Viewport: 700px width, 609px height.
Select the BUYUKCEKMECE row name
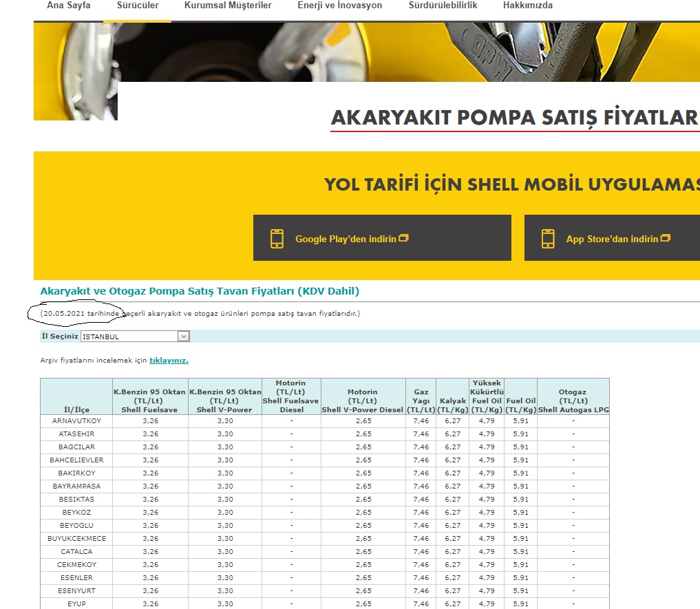[x=76, y=538]
